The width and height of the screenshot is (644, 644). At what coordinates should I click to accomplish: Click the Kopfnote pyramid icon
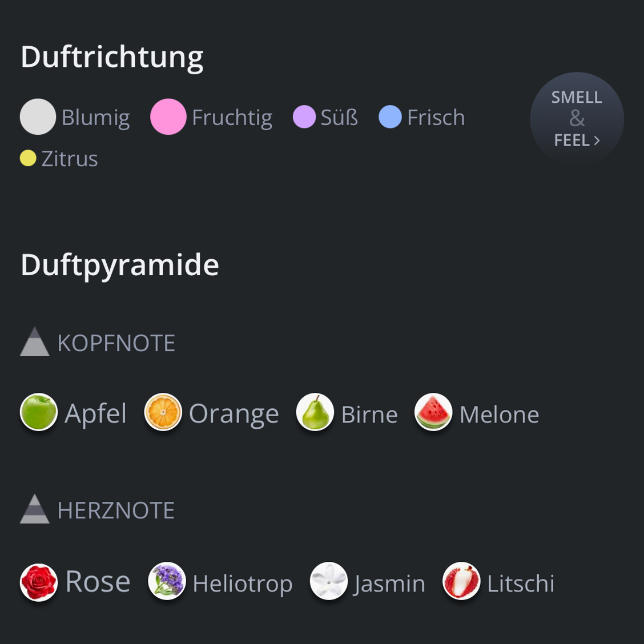coord(34,342)
